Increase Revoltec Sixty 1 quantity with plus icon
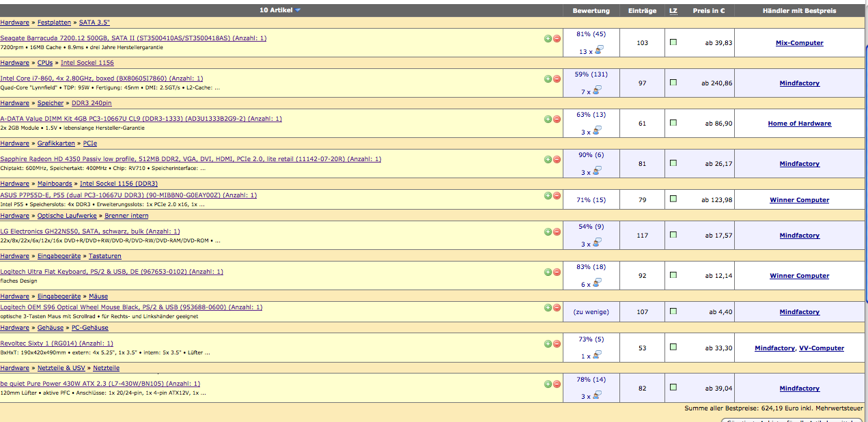Screen dimensions: 868x422 tap(548, 343)
